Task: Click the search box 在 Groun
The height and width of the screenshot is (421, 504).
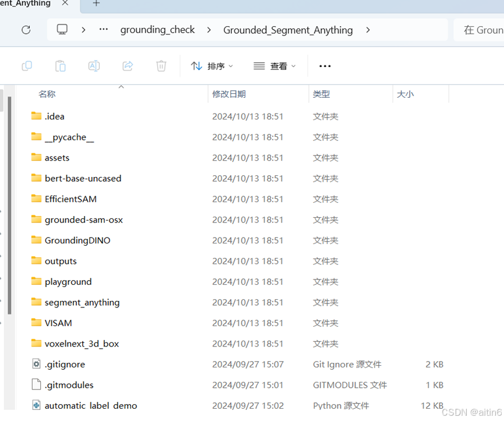Action: click(479, 30)
